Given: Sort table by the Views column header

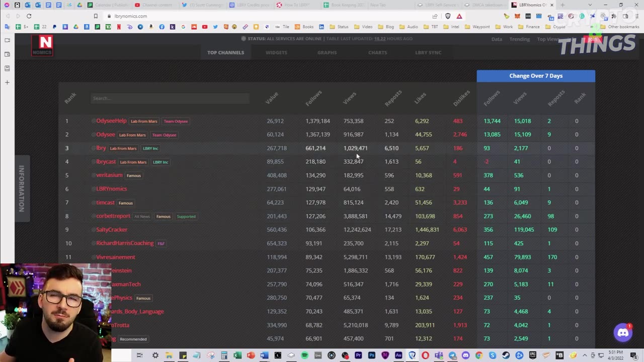Looking at the screenshot, I should 350,98.
